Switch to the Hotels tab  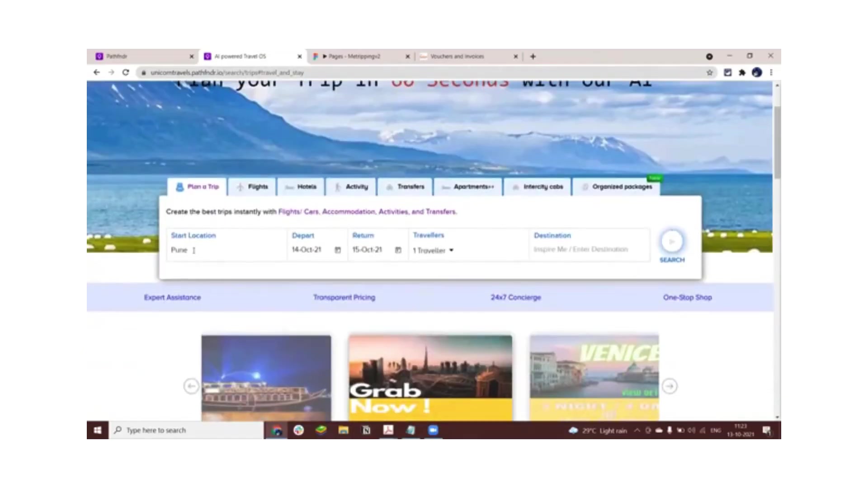[301, 187]
